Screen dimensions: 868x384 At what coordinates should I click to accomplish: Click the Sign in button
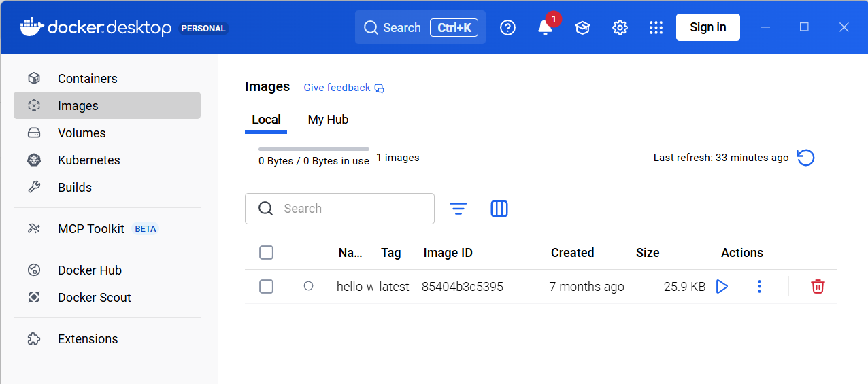click(708, 27)
